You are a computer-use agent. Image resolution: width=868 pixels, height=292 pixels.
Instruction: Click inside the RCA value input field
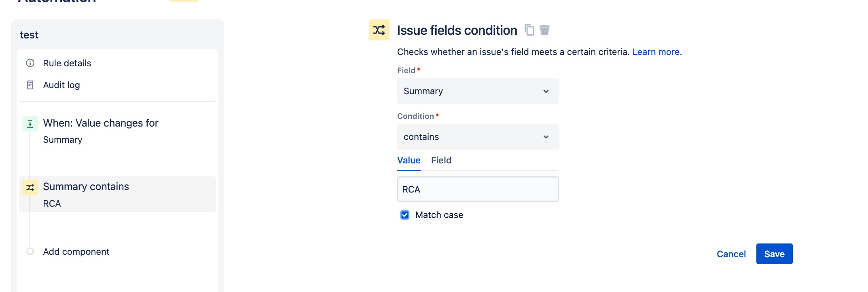[477, 189]
